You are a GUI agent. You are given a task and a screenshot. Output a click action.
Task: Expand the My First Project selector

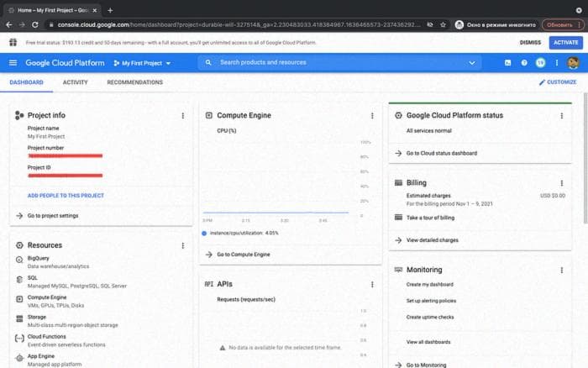click(x=142, y=63)
